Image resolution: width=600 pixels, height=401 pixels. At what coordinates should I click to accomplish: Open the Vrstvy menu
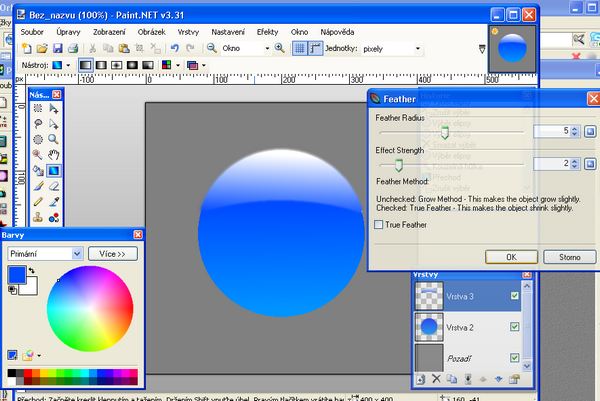[188, 31]
